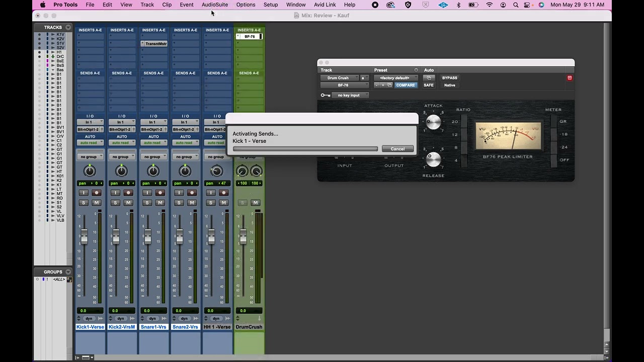
Task: Click the VU meter display on BF76
Action: [509, 136]
